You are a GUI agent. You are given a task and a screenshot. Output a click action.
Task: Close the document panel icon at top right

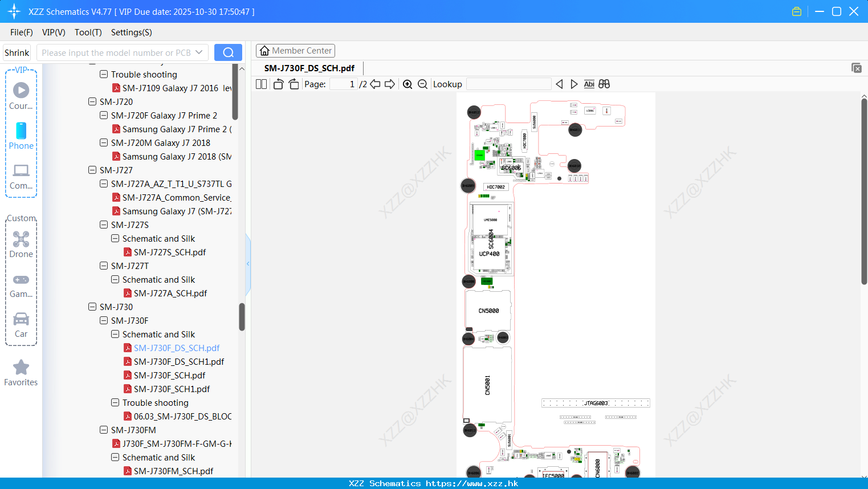(x=856, y=68)
